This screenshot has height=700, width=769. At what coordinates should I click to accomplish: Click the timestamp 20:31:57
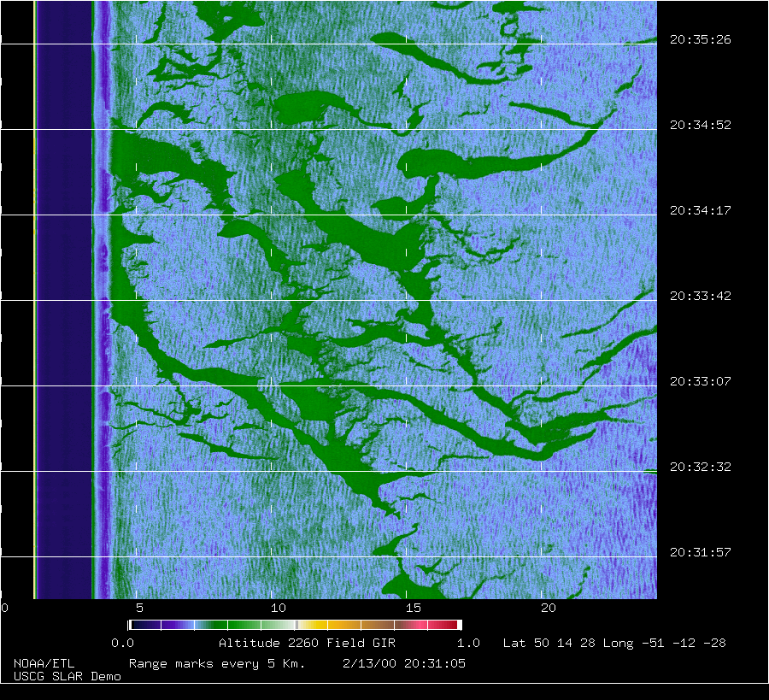coord(700,552)
